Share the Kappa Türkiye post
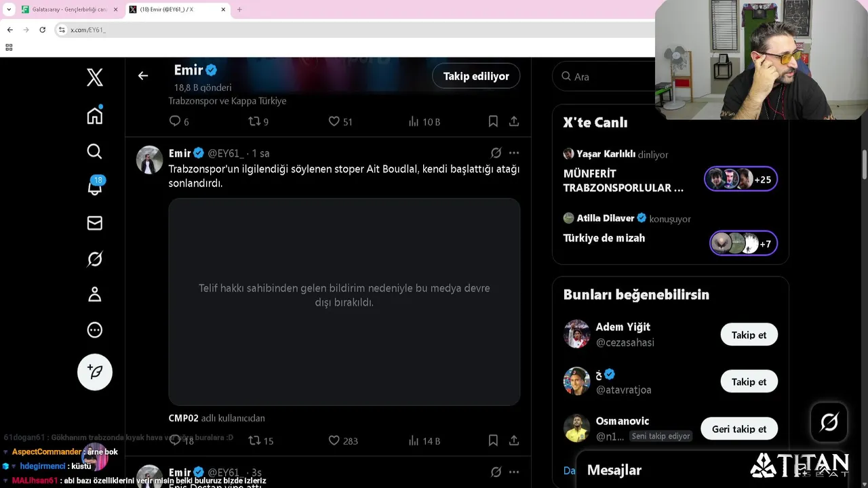Screen dimensions: 868x488 coord(514,121)
